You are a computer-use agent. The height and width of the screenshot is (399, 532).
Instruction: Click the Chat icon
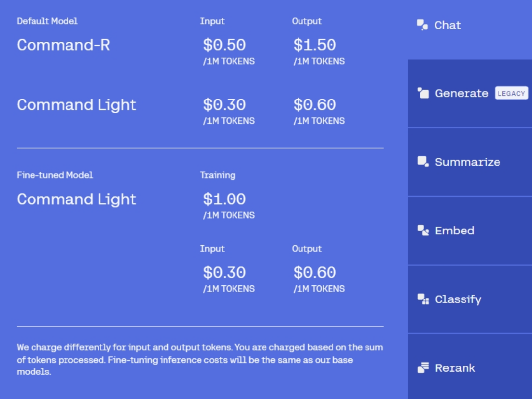(x=422, y=25)
